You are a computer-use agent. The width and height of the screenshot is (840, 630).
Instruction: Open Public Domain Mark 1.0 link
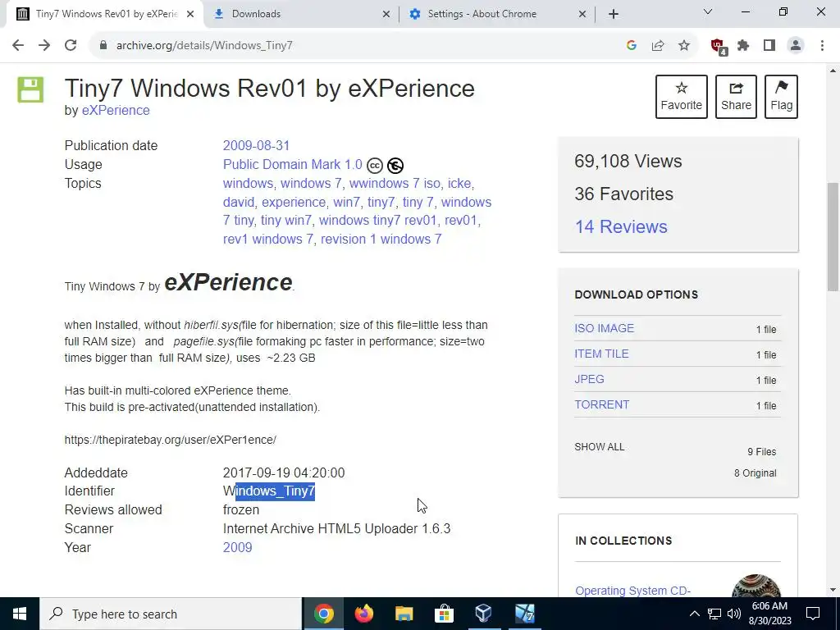[293, 164]
